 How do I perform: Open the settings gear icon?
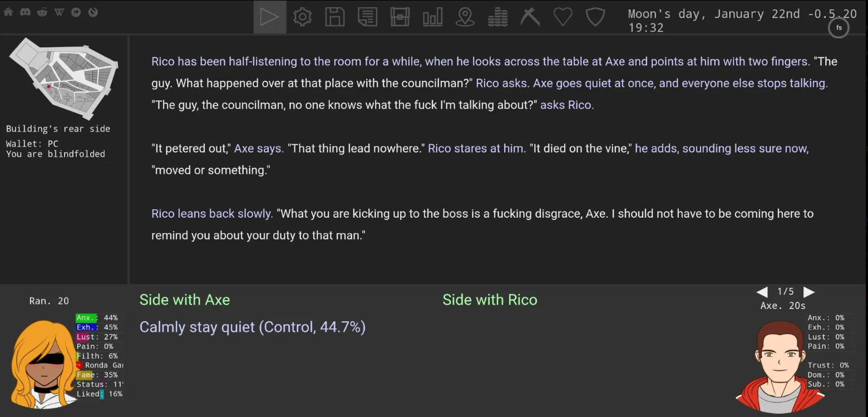click(302, 17)
